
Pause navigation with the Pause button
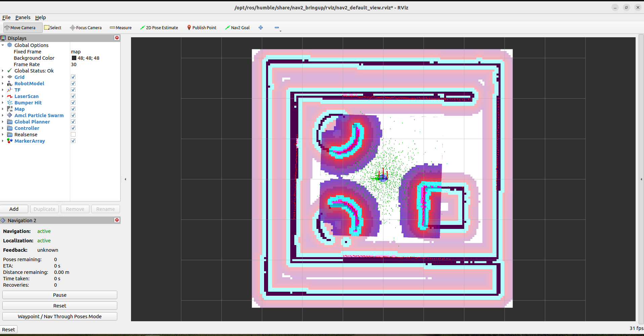click(x=60, y=295)
